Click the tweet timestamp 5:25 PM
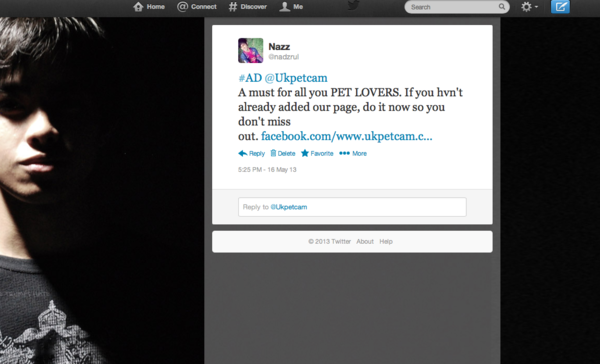 tap(267, 170)
